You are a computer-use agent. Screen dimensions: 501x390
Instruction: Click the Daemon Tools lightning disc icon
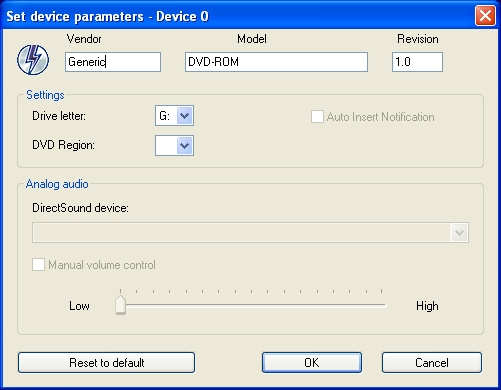(33, 60)
